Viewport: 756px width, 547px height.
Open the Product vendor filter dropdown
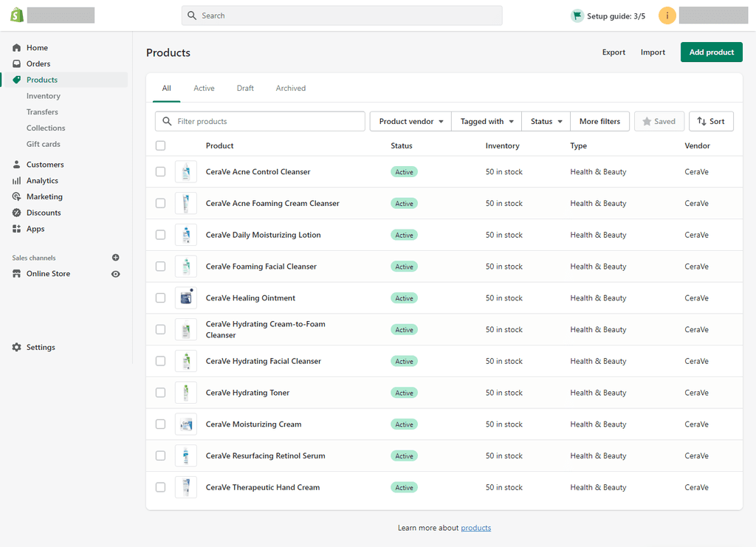coord(410,122)
